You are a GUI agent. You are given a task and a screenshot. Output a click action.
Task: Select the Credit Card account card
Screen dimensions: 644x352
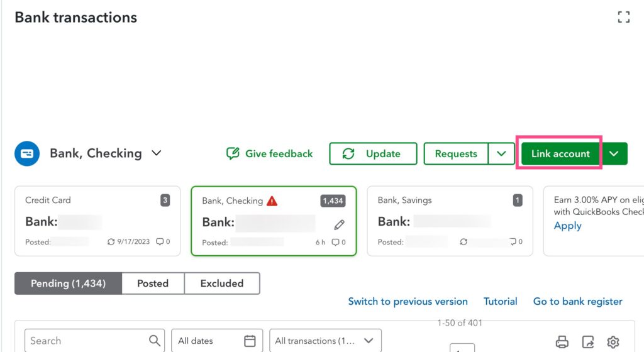(97, 221)
